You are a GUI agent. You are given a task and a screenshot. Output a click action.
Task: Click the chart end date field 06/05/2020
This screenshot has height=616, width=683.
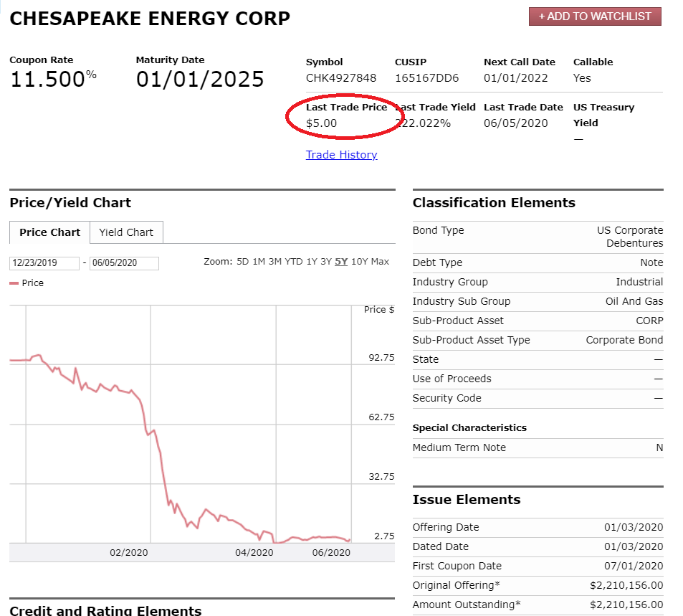point(124,263)
